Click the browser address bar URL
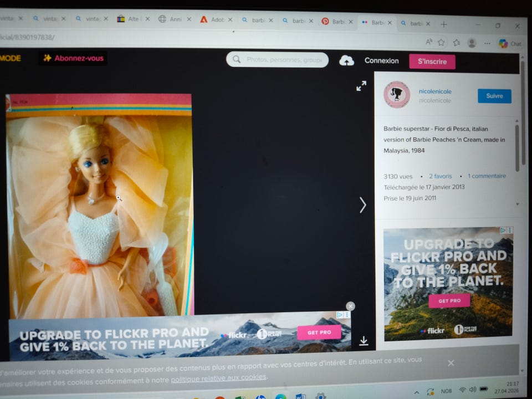This screenshot has width=532, height=399. [27, 37]
